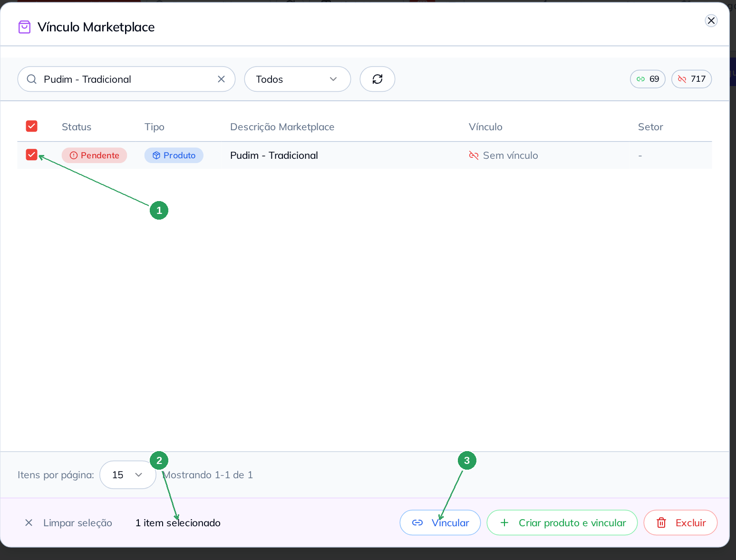Screen dimensions: 736x560
Task: Close the Vínculo Marketplace dialog
Action: (711, 20)
